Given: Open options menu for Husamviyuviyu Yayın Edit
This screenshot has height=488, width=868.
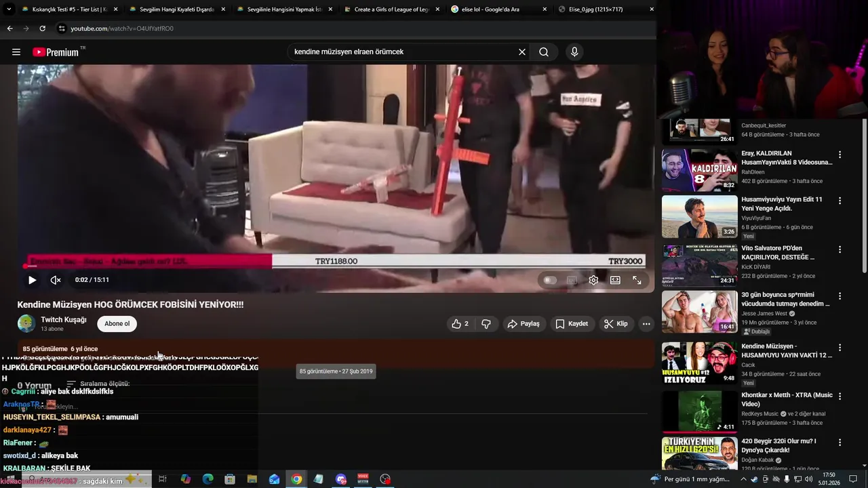Looking at the screenshot, I should pos(840,201).
